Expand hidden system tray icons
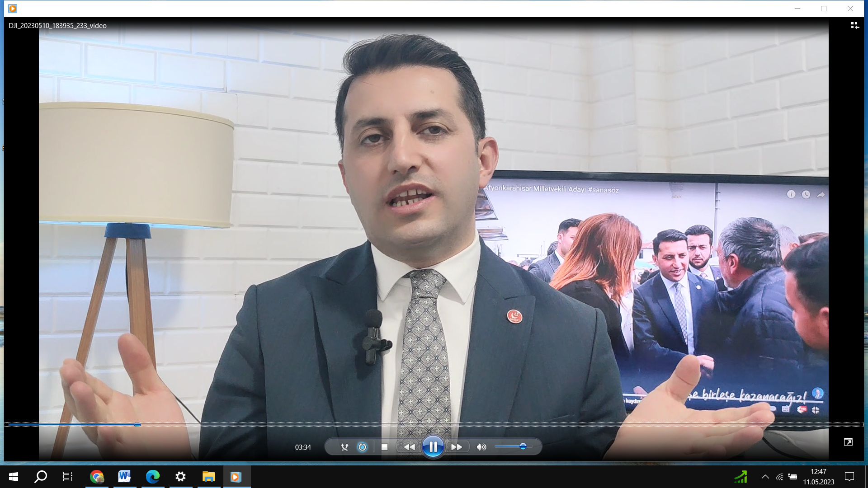 pos(766,476)
